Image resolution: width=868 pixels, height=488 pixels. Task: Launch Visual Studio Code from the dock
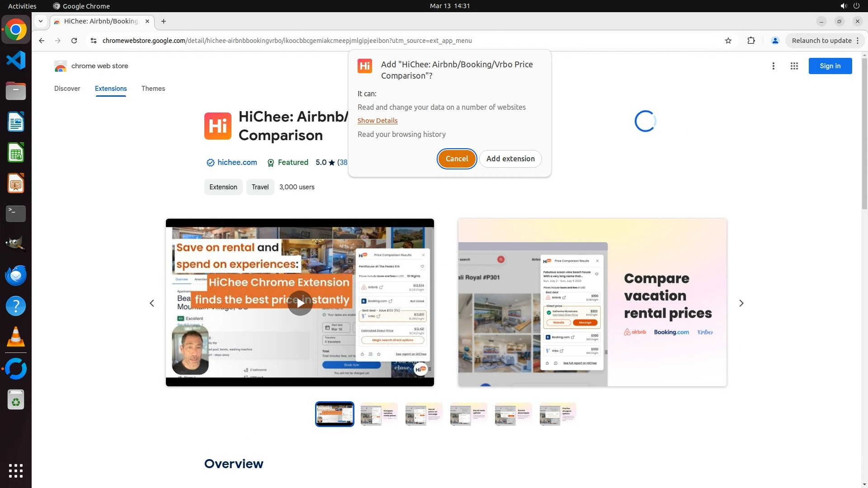(x=16, y=60)
